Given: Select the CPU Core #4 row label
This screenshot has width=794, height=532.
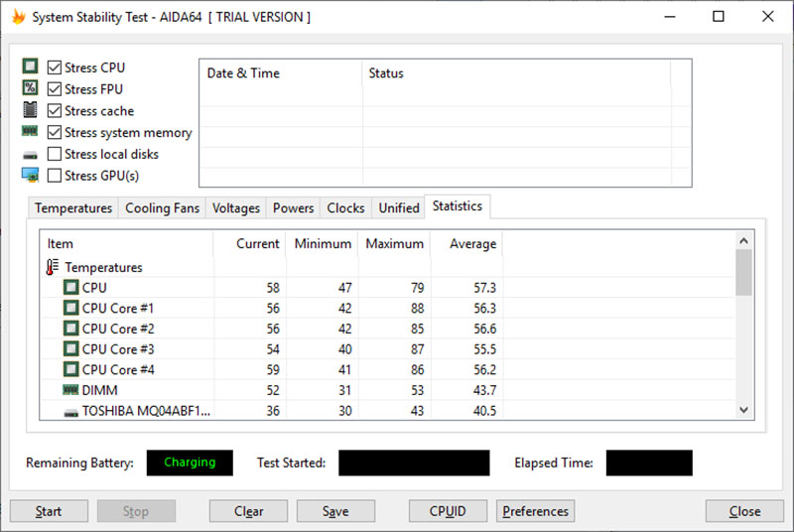Looking at the screenshot, I should click(x=117, y=369).
